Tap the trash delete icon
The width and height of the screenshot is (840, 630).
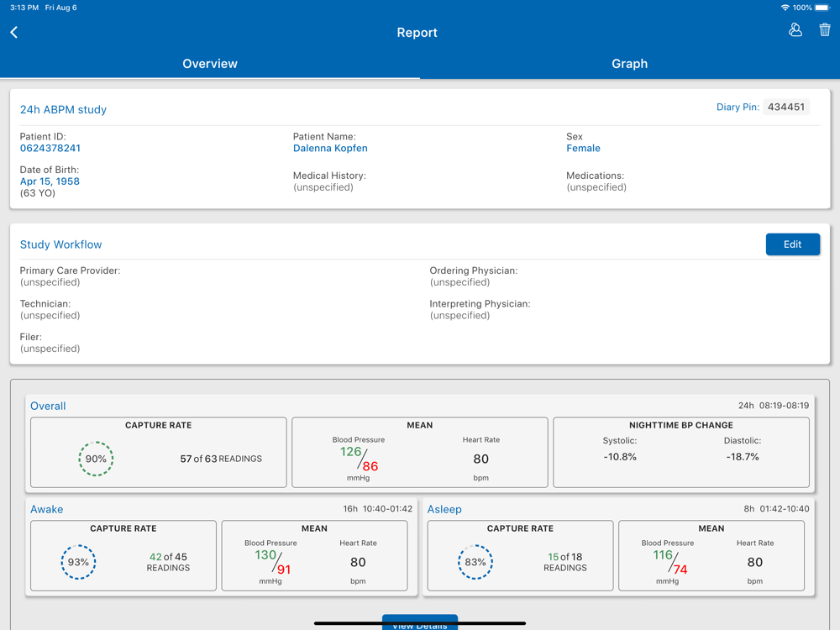coord(825,30)
